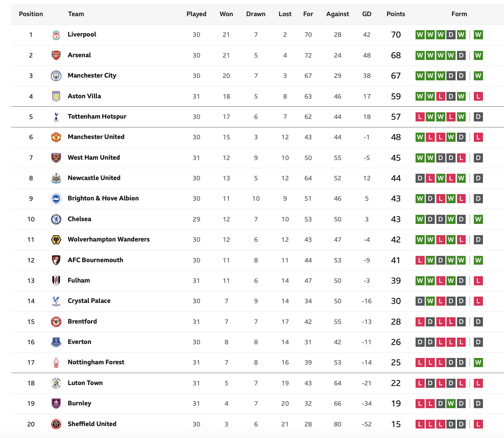
Task: Click Liverpool's latest W form badge
Action: coord(478,35)
